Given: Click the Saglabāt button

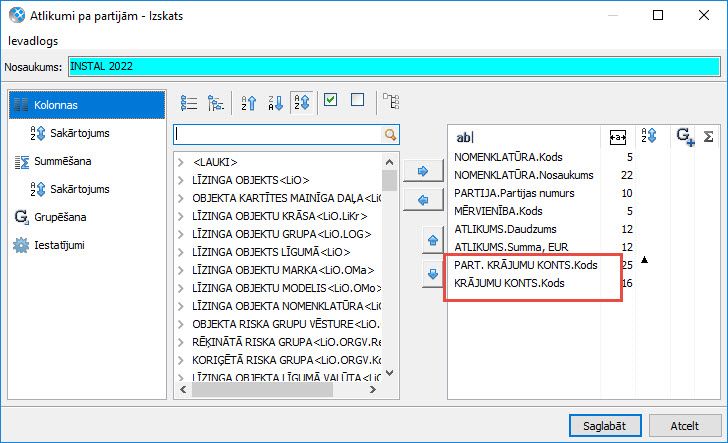Looking at the screenshot, I should 604,426.
